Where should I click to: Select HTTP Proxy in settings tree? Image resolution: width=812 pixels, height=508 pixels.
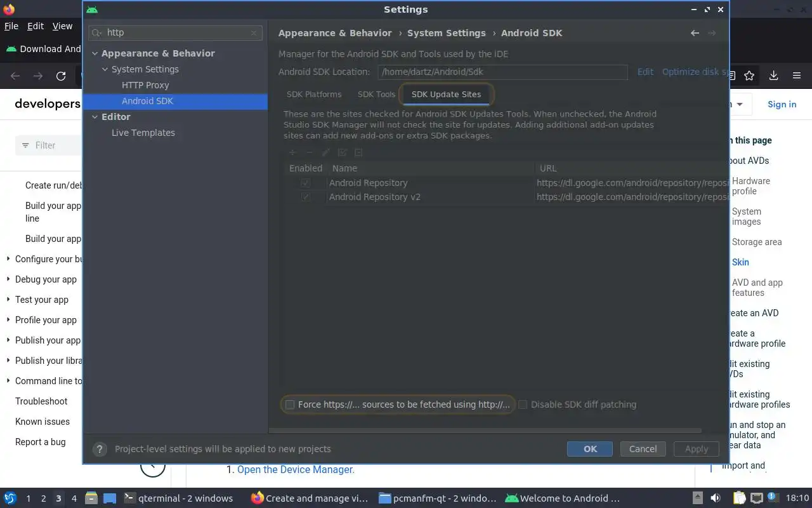pos(145,85)
